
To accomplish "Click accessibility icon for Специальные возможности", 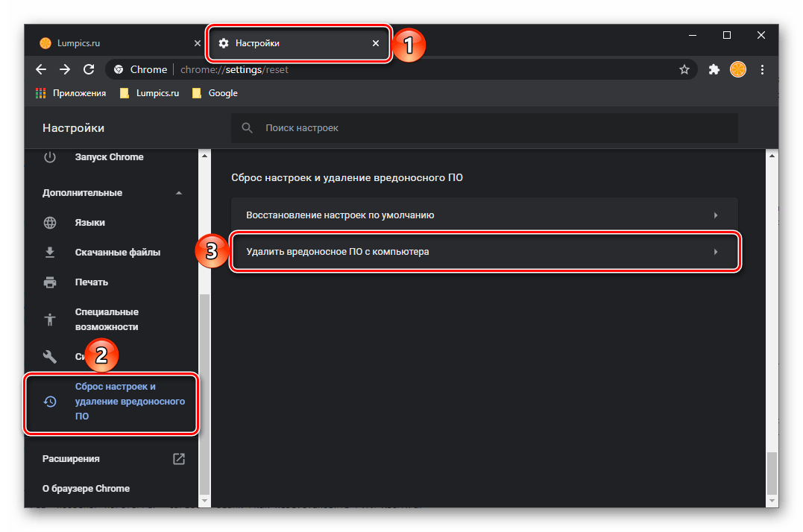I will point(50,319).
